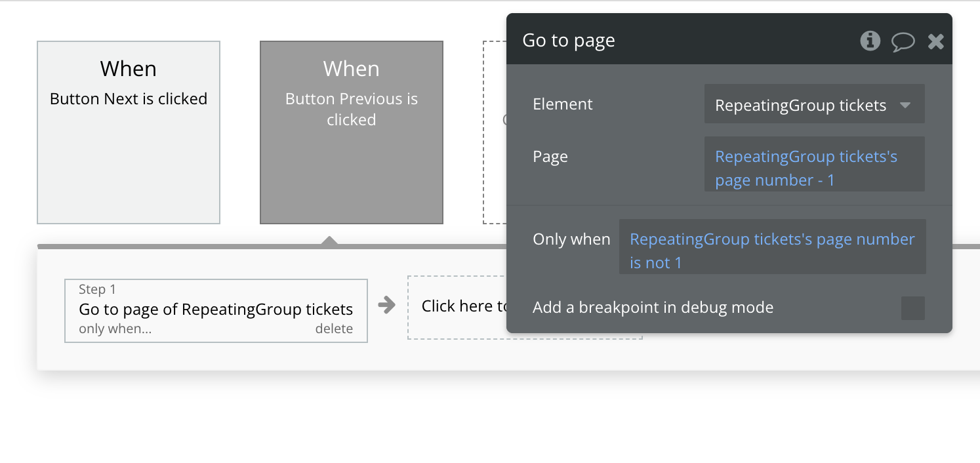
Task: Select the 'Button Previous is clicked' event
Action: tap(352, 132)
